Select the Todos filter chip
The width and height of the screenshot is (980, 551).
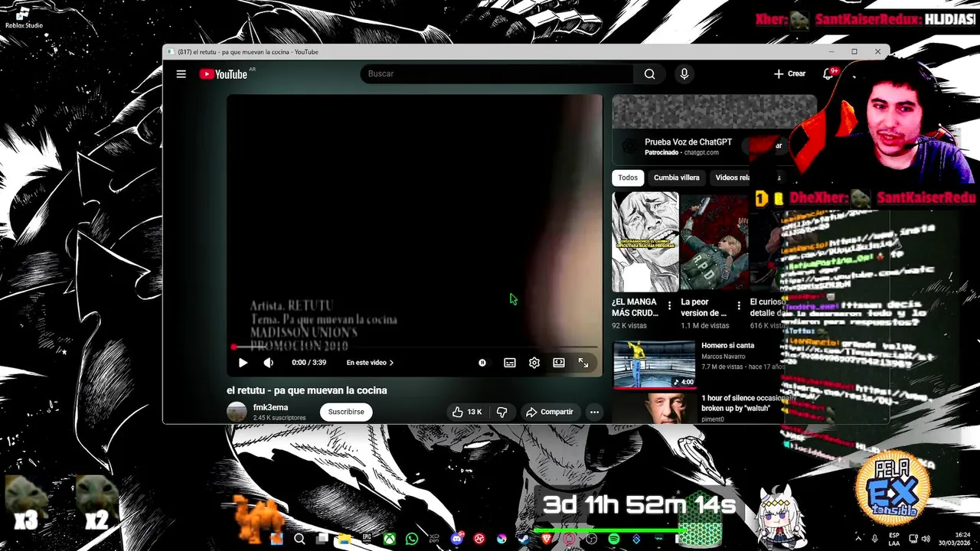[628, 178]
